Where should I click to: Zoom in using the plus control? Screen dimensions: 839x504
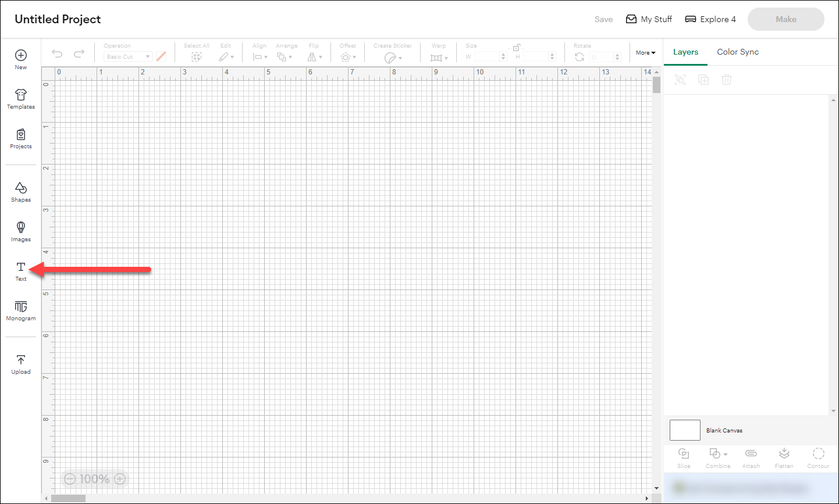click(119, 478)
